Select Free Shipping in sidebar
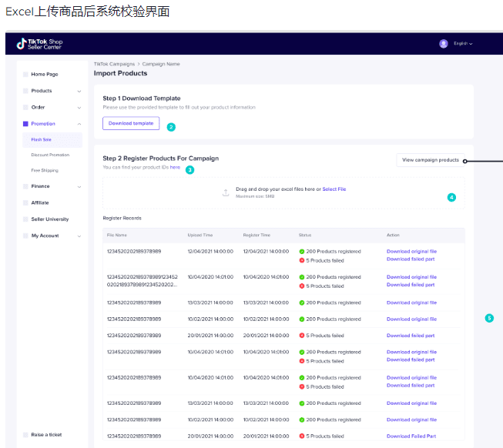Image resolution: width=503 pixels, height=448 pixels. (x=45, y=170)
